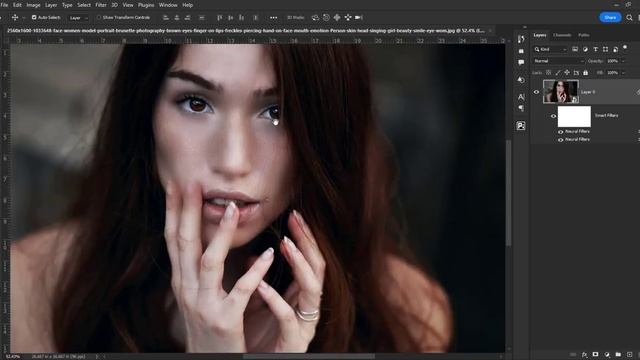Toggle the Auto-Select checkbox
Viewport: 640px width, 360px height.
(34, 18)
